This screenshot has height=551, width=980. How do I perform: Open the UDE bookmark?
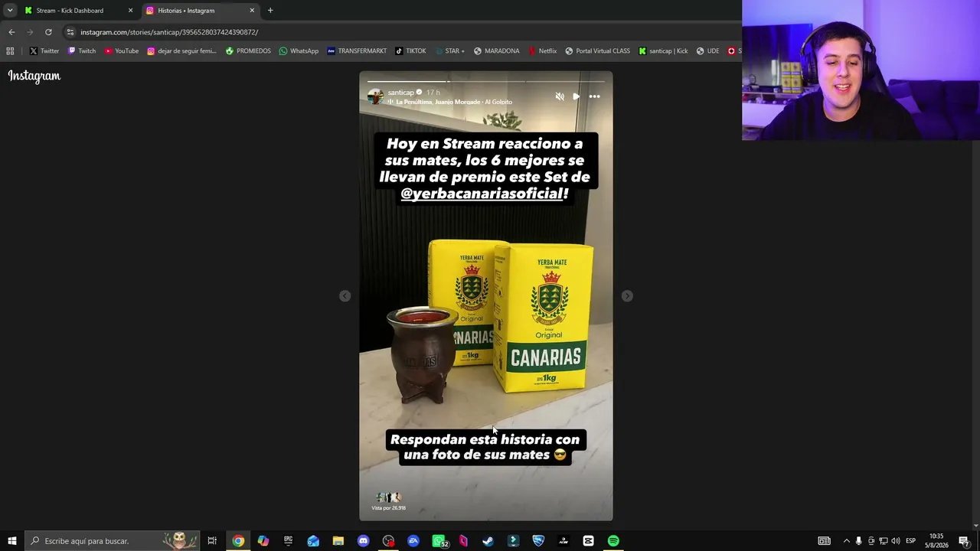pos(707,51)
